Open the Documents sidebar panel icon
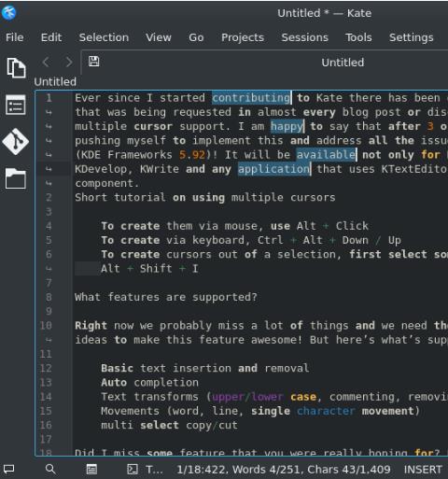This screenshot has height=479, width=448. (x=16, y=68)
